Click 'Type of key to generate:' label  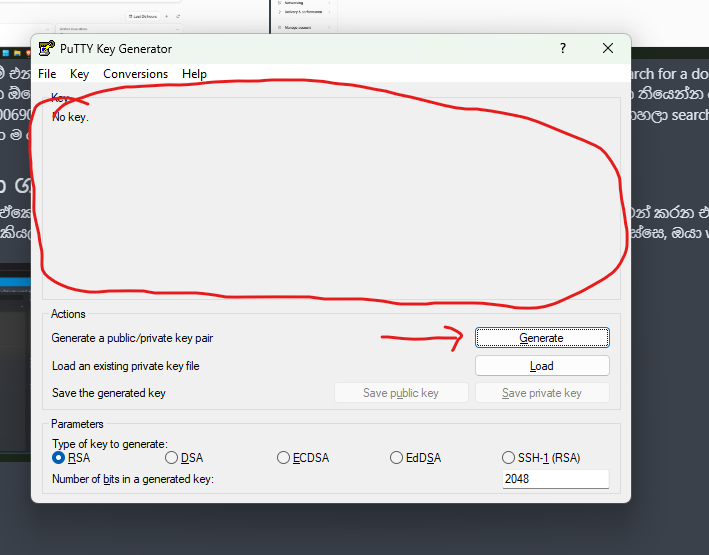110,444
